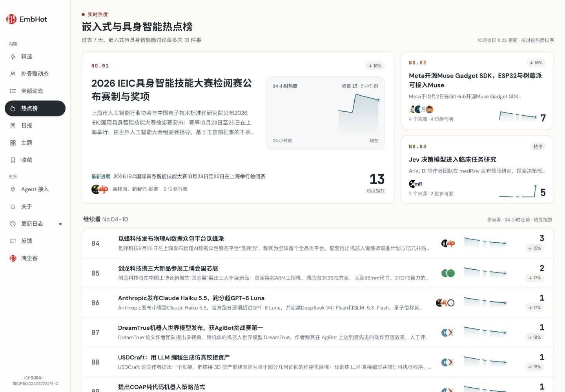The height and width of the screenshot is (392, 565).
Task: Click the people icon beside 外骨骼动态
Action: pos(13,74)
